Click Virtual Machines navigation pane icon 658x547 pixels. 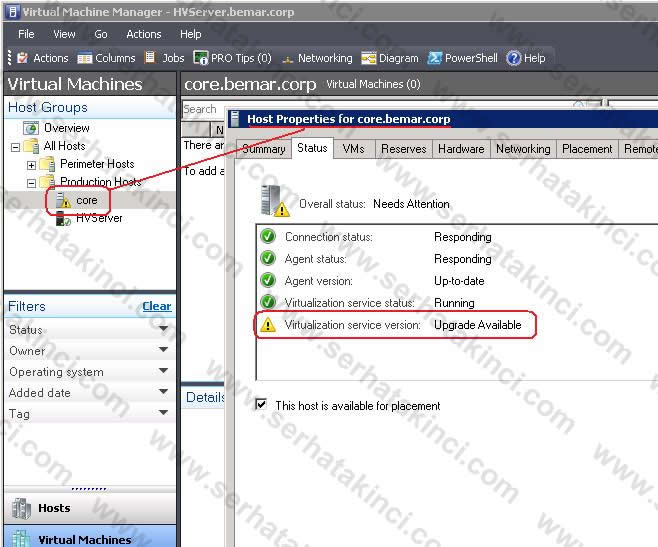pos(21,539)
